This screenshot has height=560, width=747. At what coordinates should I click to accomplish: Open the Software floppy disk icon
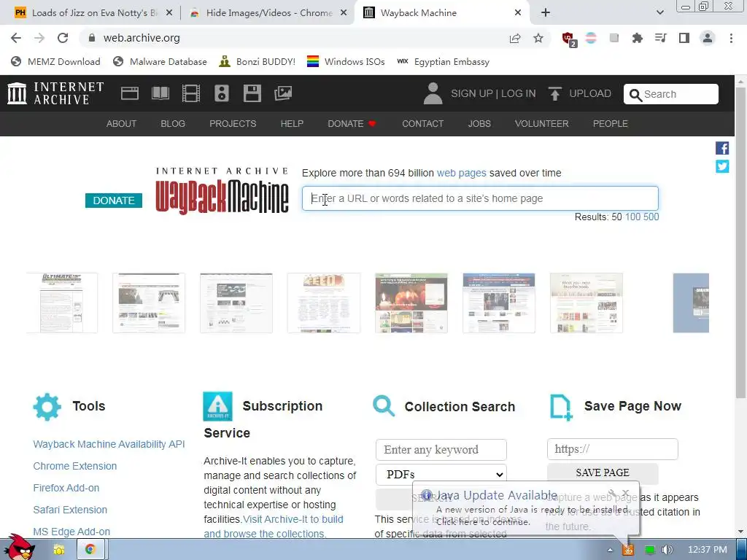pos(252,93)
